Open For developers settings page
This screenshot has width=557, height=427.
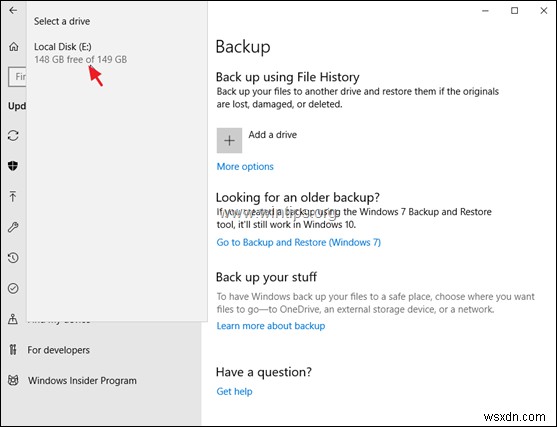click(x=59, y=350)
